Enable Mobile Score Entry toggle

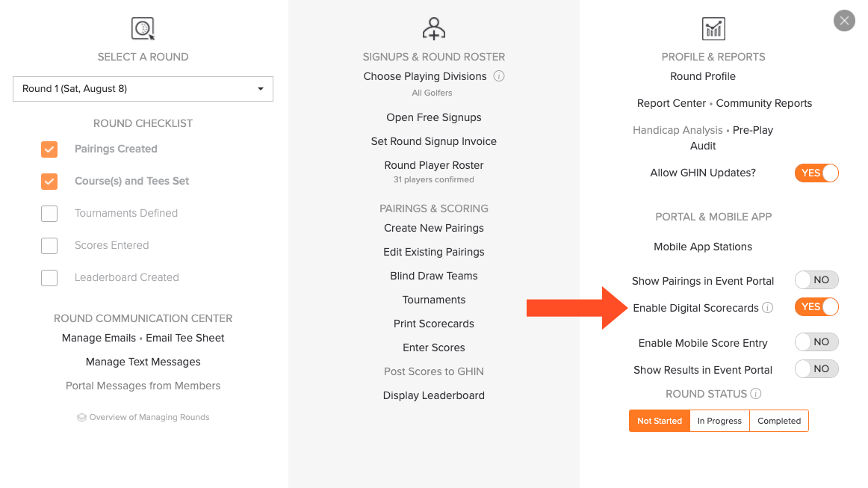pos(816,342)
